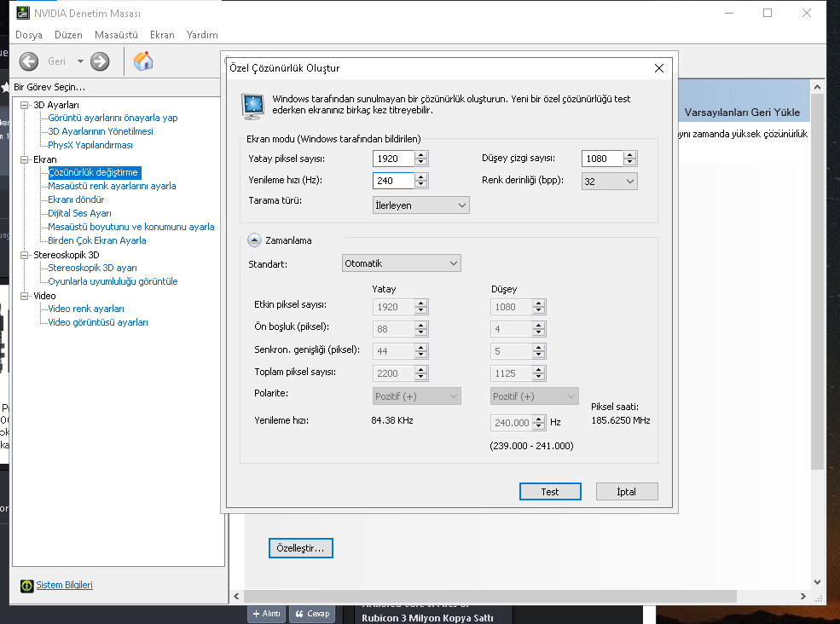
Task: Decrease Yenileme hızı (Hz) with down arrow
Action: click(x=421, y=184)
